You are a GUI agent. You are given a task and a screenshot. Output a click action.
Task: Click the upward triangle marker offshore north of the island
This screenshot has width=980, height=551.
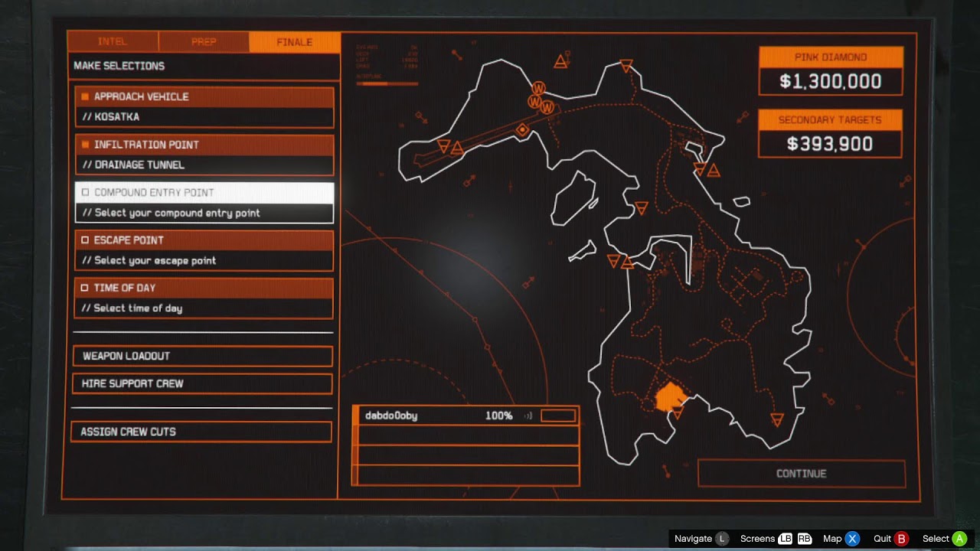click(560, 61)
